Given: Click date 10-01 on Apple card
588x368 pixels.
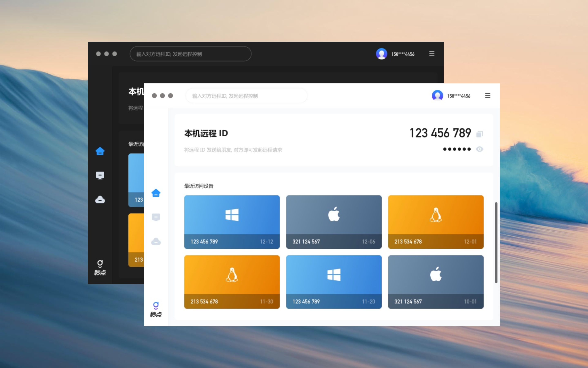Looking at the screenshot, I should tap(470, 302).
